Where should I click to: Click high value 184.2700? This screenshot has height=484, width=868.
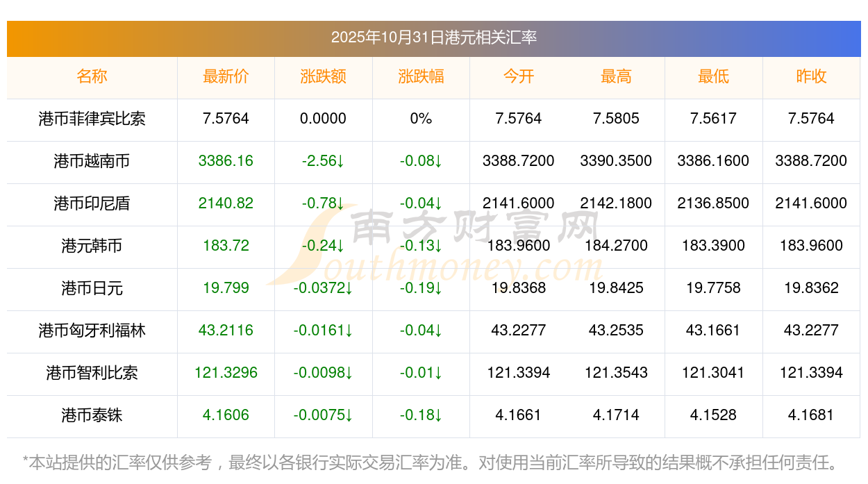(616, 246)
